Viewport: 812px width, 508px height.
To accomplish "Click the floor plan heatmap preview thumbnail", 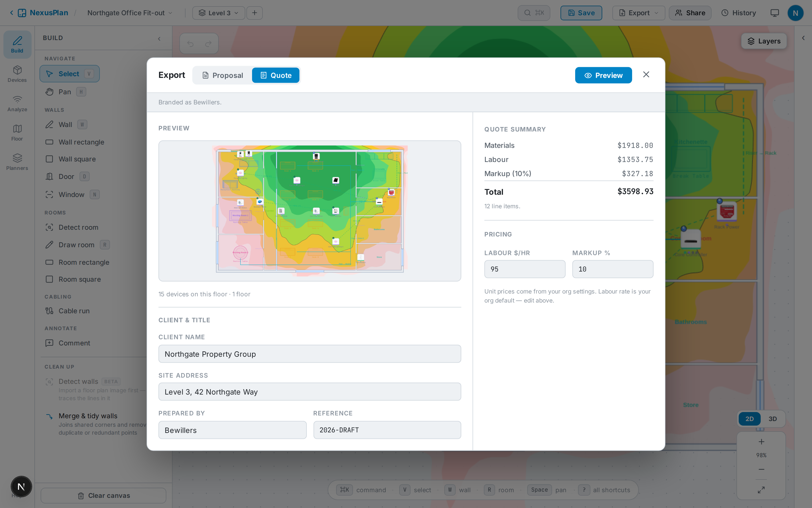I will [x=309, y=211].
